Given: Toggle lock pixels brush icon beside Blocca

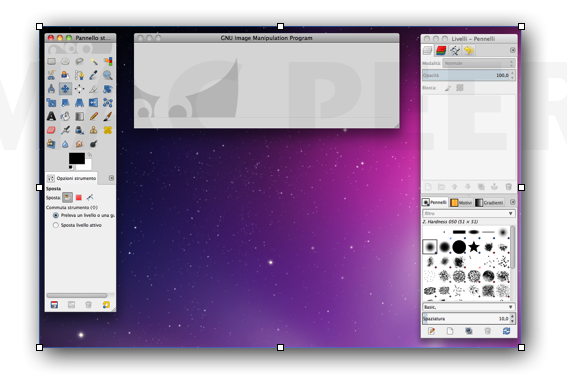Looking at the screenshot, I should point(448,88).
